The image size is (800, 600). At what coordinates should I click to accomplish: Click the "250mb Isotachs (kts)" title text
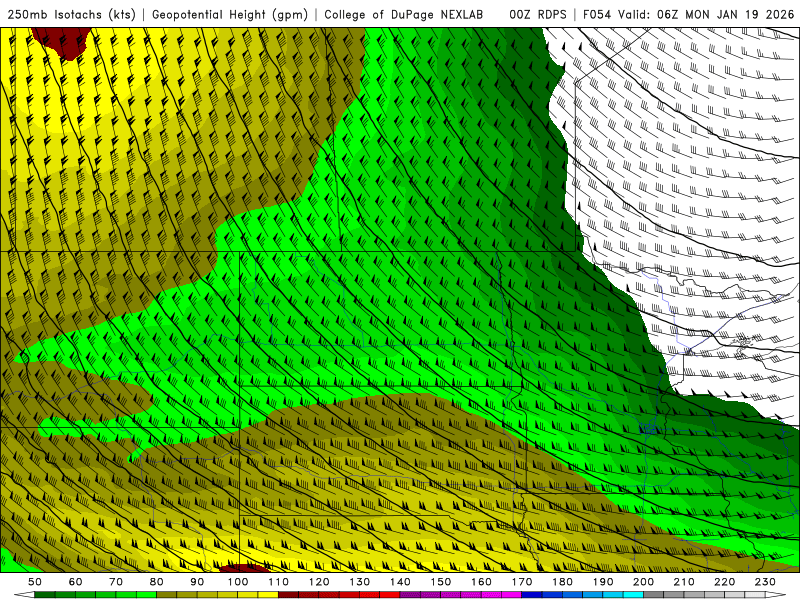[x=71, y=14]
